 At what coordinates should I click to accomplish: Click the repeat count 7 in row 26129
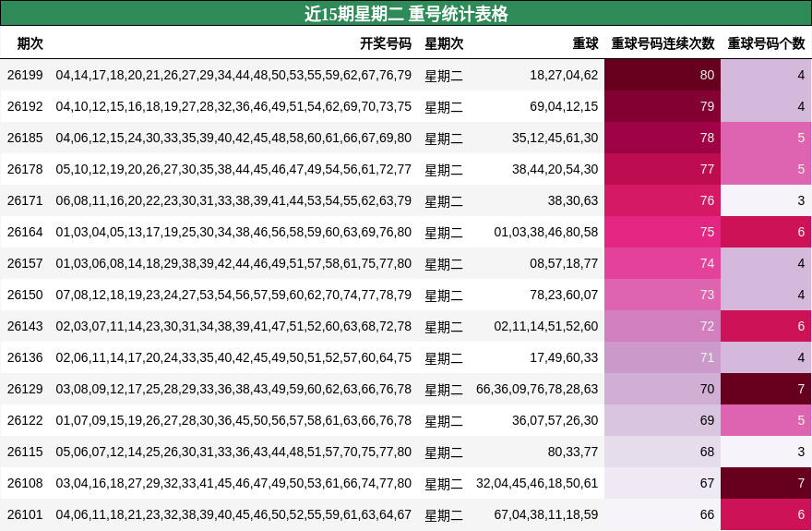click(766, 389)
